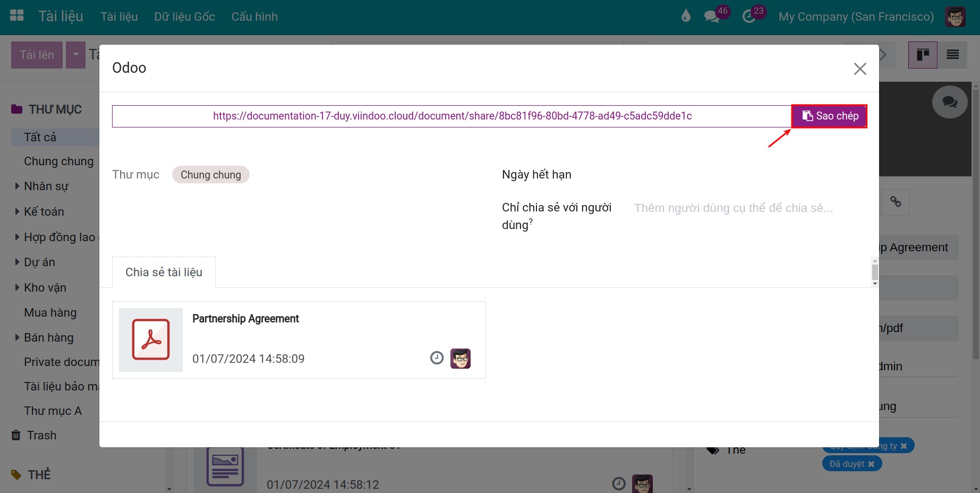The width and height of the screenshot is (980, 493).
Task: Expand the Kế toán folder
Action: [17, 211]
